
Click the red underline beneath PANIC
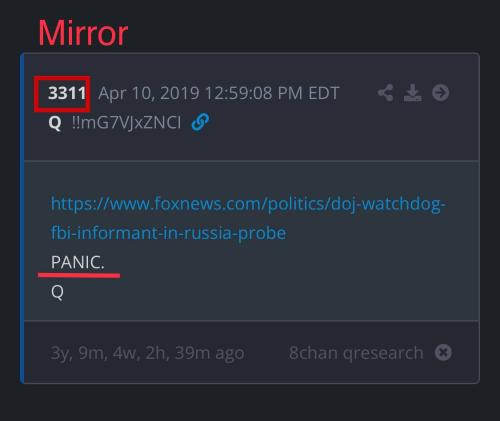click(79, 275)
